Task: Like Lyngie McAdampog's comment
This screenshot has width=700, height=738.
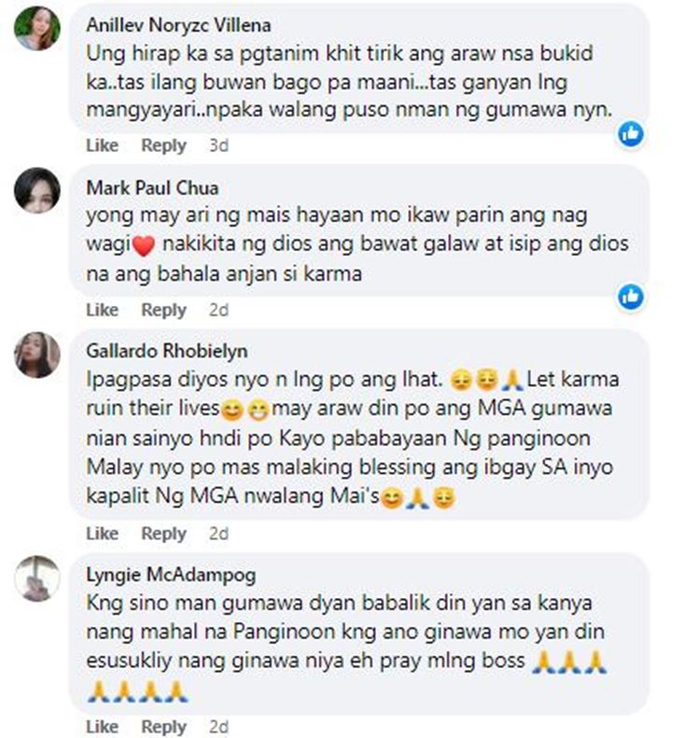Action: (102, 727)
